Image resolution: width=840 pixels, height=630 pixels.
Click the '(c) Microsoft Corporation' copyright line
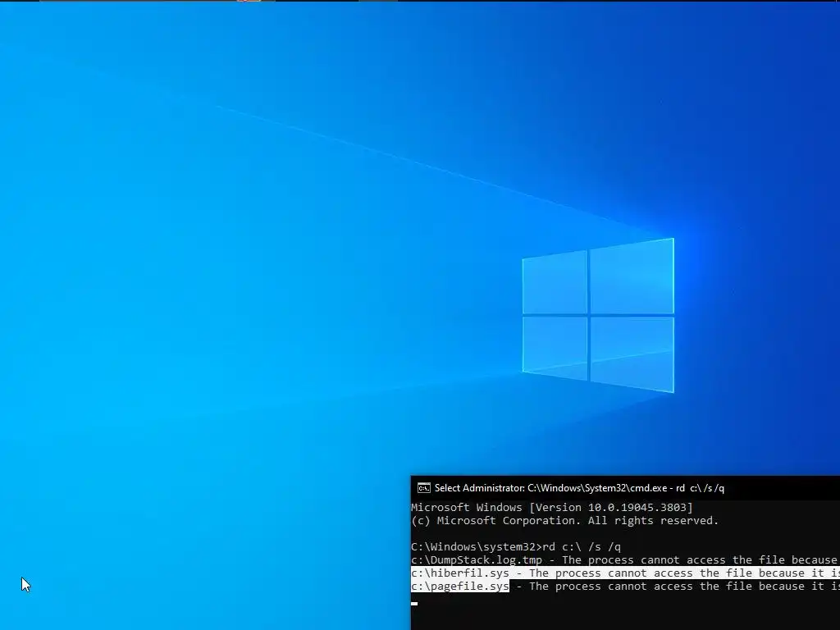pyautogui.click(x=564, y=521)
